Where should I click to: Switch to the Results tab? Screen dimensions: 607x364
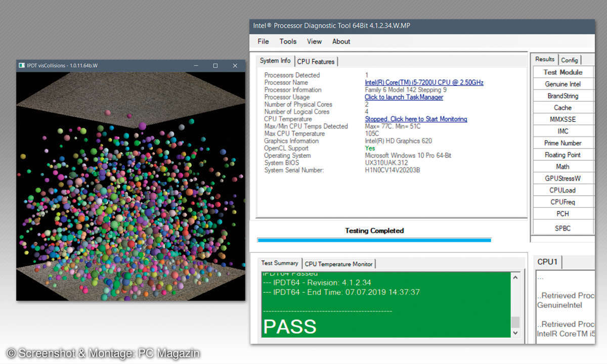point(545,59)
